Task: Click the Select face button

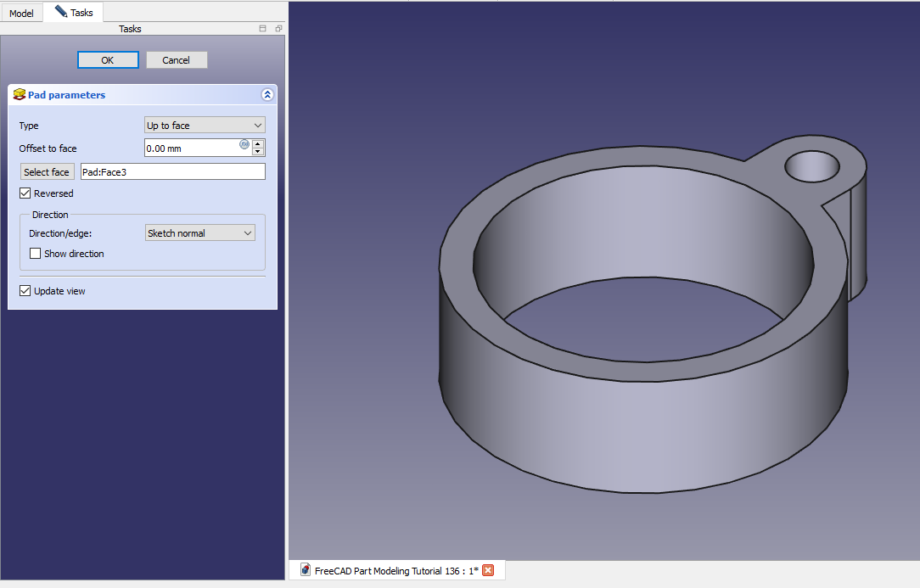Action: coord(47,172)
